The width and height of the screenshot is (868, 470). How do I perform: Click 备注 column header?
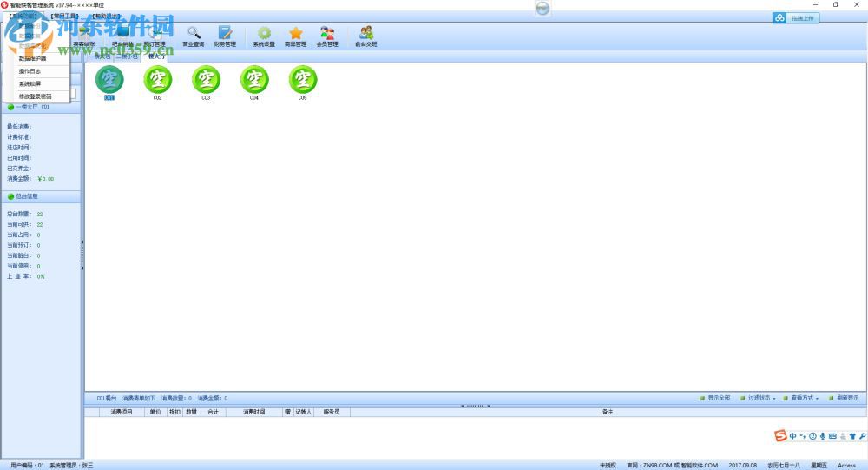(x=608, y=412)
